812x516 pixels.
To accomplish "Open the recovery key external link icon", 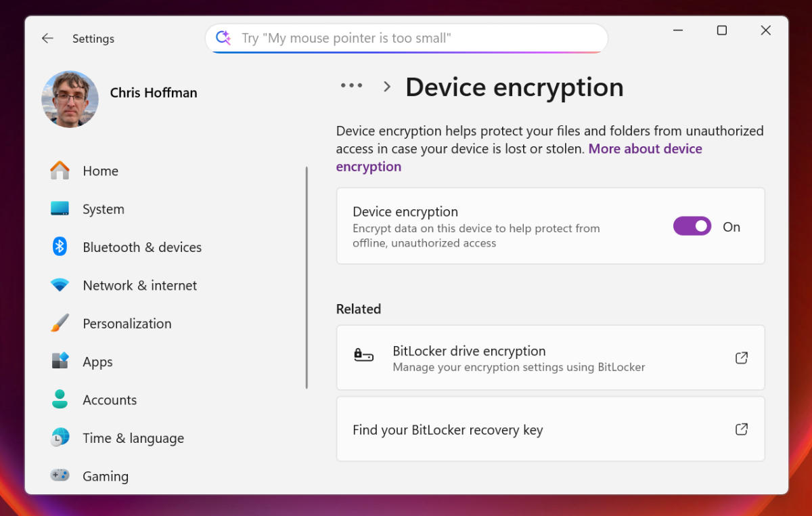I will pos(741,429).
